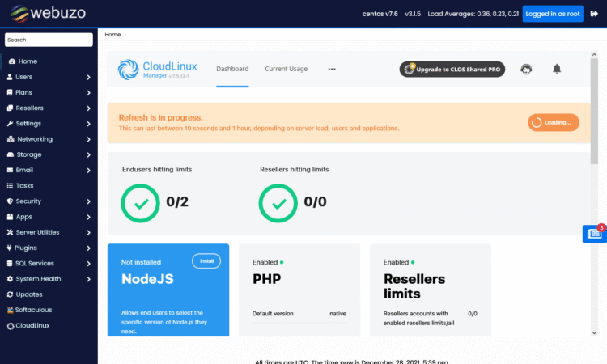Open the Softaculous menu item
607x364 pixels.
click(33, 310)
